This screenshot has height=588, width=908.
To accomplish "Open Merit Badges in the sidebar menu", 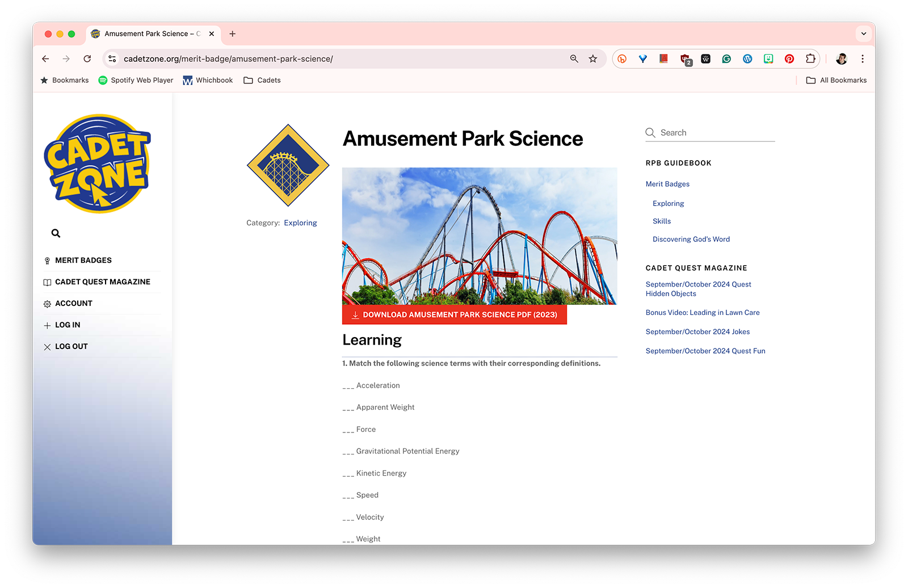I will click(x=83, y=261).
